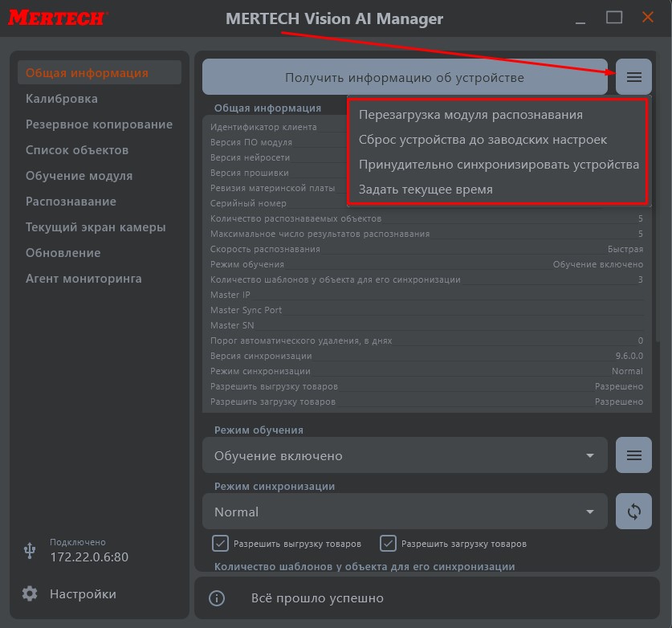This screenshot has height=628, width=672.
Task: Select 'Перезагрузка модуля распознавания' menu item
Action: click(x=470, y=115)
